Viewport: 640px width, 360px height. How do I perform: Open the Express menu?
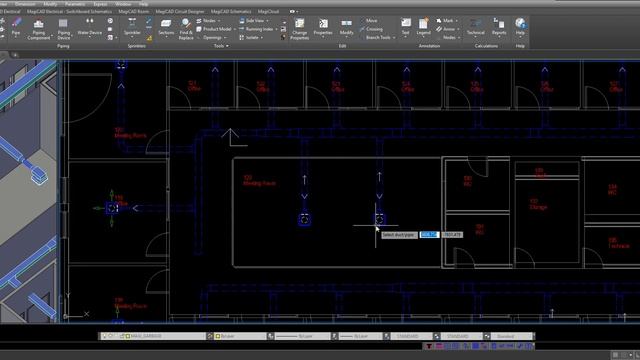coord(100,4)
